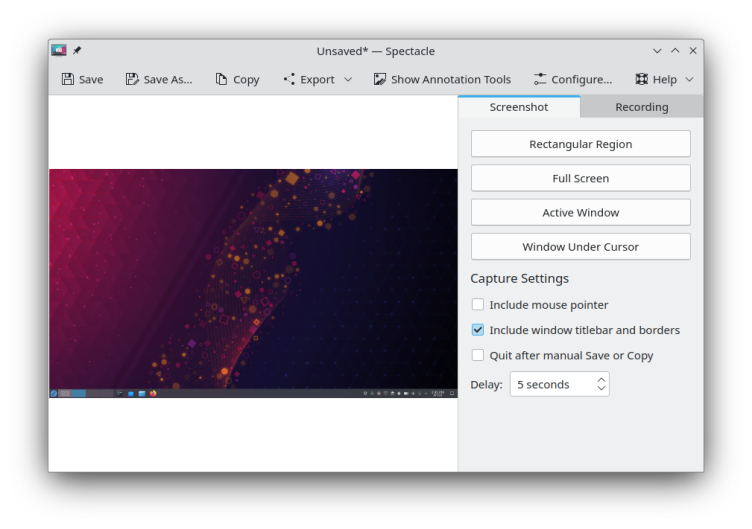
Task: Copy the screenshot to clipboard
Action: tap(237, 79)
